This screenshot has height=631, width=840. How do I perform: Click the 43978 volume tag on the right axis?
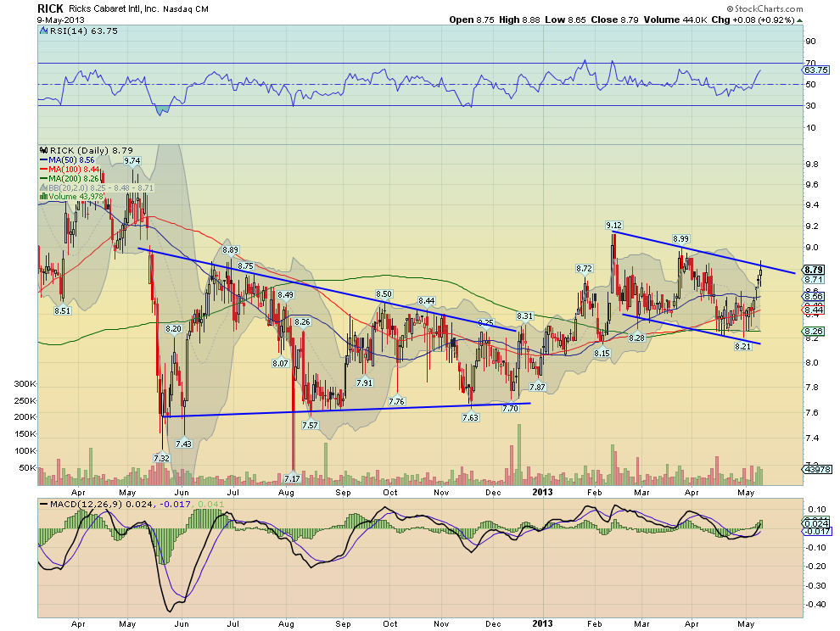pos(817,469)
